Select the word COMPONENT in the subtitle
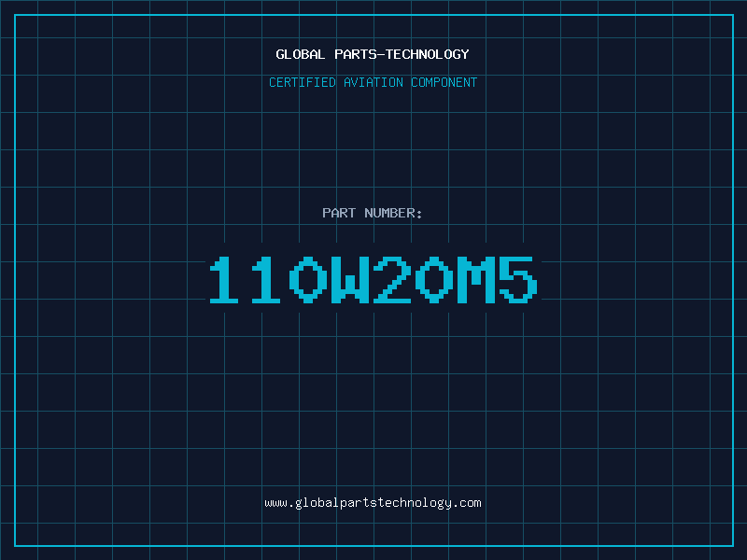The height and width of the screenshot is (560, 747). coord(444,82)
